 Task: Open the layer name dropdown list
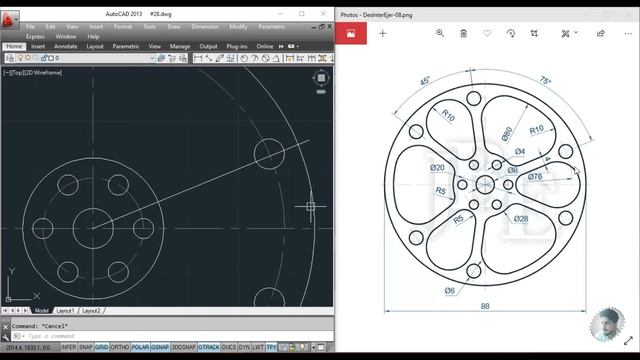152,58
